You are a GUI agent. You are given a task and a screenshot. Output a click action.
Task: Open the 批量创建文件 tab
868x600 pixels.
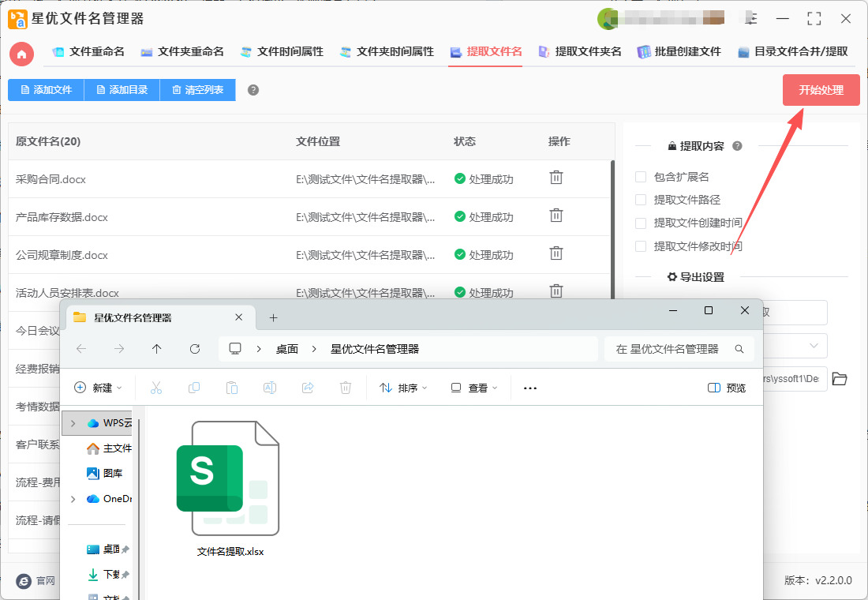click(x=679, y=52)
